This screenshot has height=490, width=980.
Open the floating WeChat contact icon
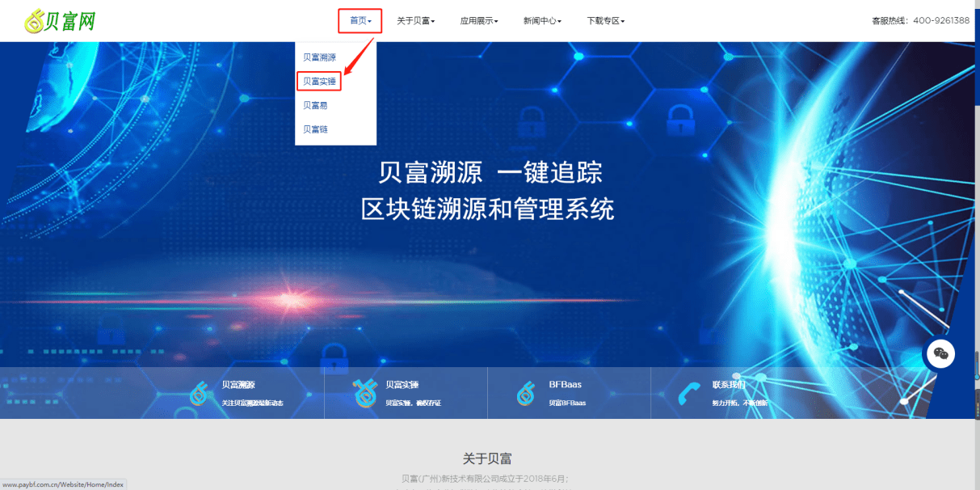point(940,353)
